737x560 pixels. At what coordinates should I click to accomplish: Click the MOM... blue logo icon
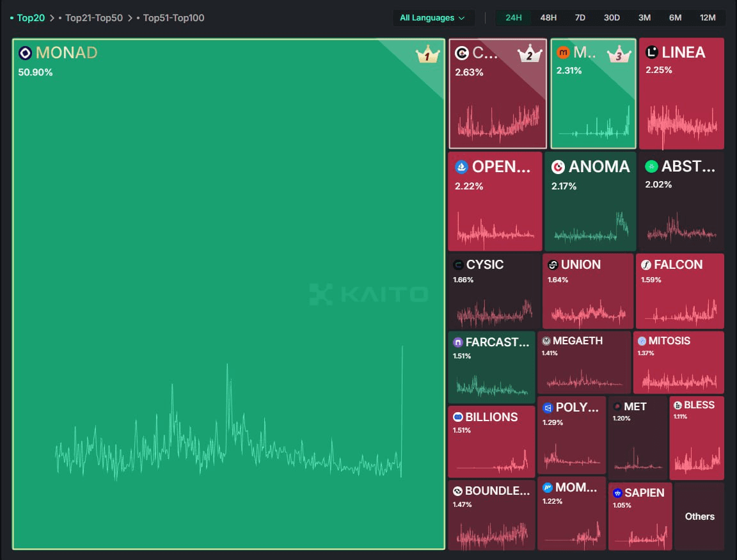548,488
